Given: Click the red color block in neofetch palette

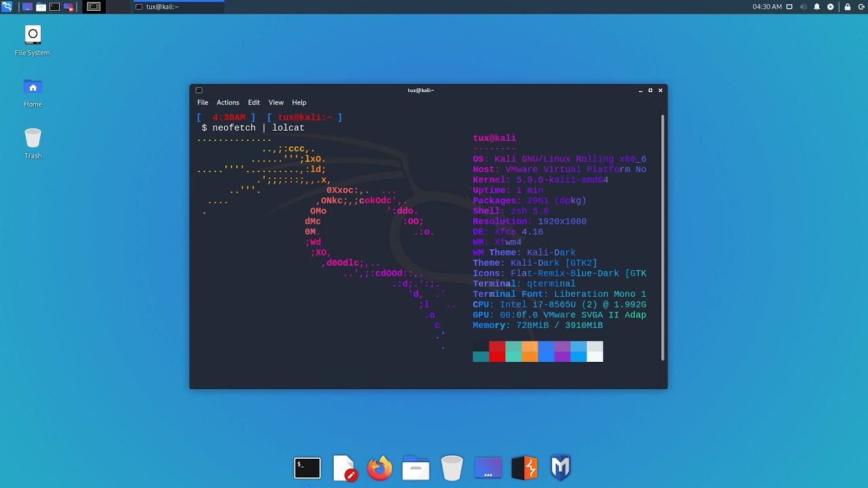Looking at the screenshot, I should (x=497, y=351).
